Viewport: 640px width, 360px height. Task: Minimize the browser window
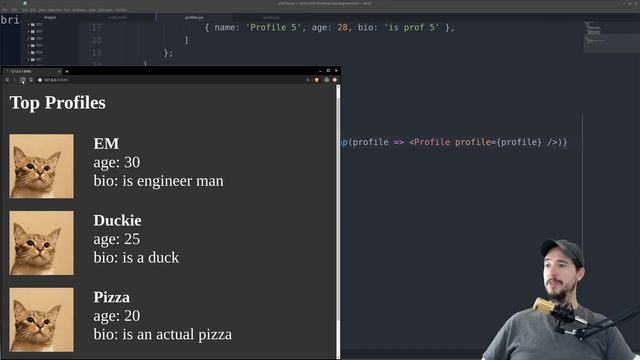click(320, 71)
